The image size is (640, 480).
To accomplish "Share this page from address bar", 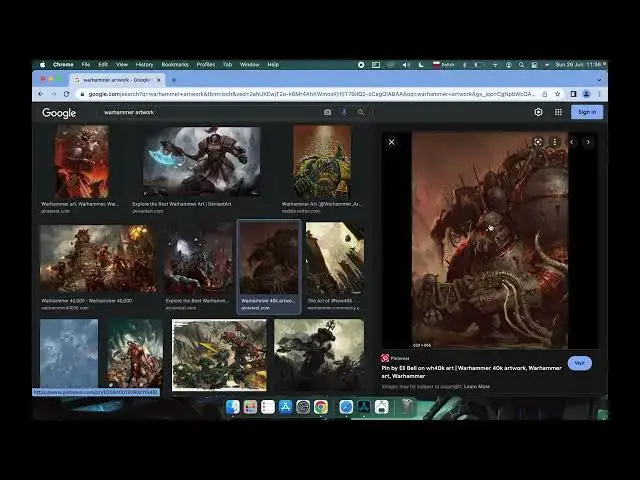I will point(545,94).
